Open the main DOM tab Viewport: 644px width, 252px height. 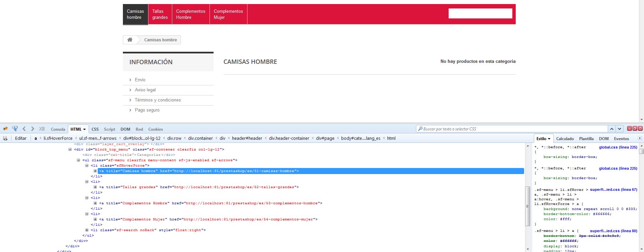[x=125, y=129]
